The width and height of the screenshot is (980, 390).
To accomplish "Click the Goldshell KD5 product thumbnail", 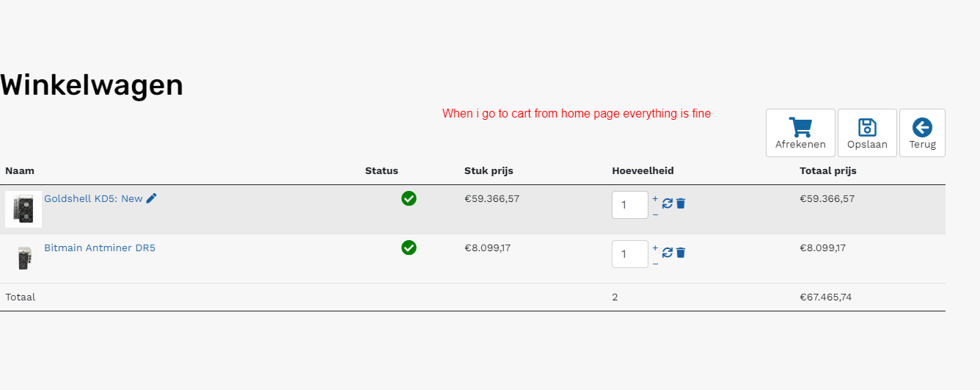I will tap(23, 209).
